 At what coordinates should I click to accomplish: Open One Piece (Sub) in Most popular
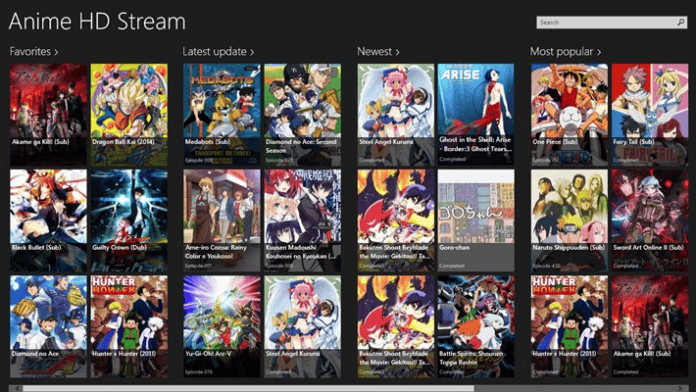pyautogui.click(x=569, y=115)
